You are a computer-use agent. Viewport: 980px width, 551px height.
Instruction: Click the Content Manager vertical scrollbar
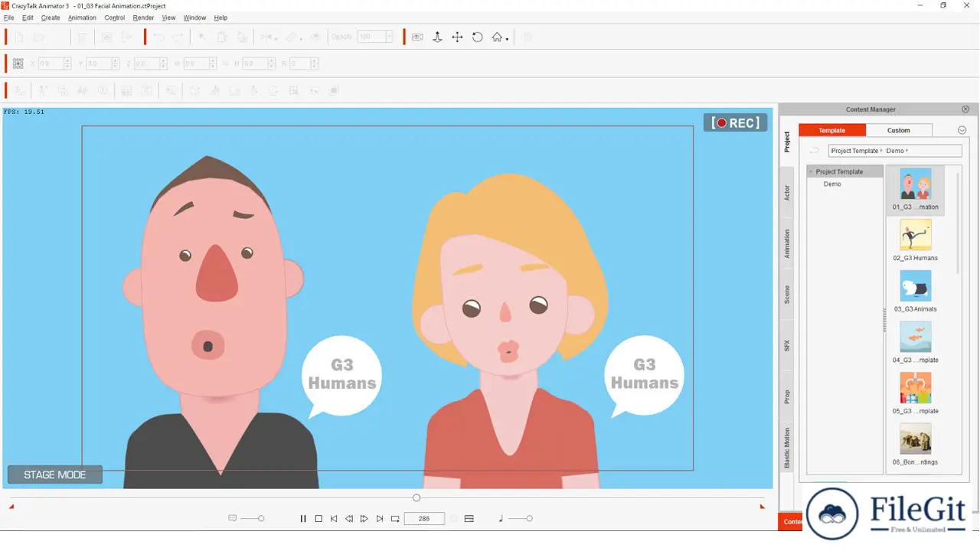pyautogui.click(x=959, y=222)
